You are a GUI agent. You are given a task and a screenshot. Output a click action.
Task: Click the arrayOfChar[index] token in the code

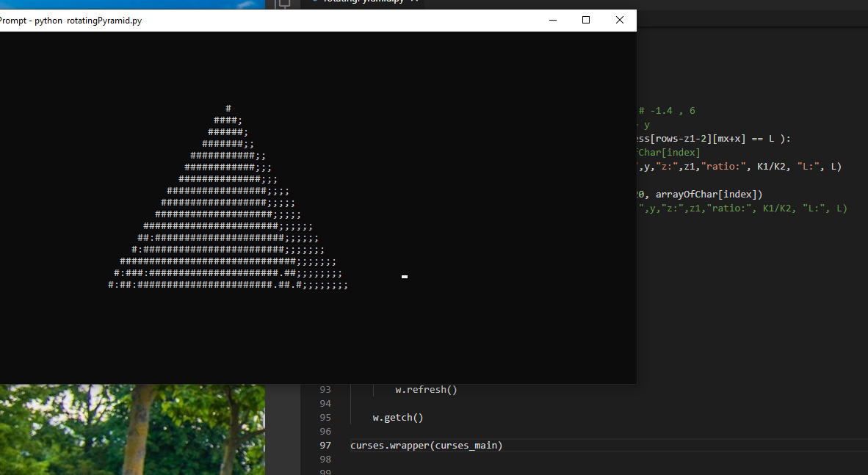point(706,194)
